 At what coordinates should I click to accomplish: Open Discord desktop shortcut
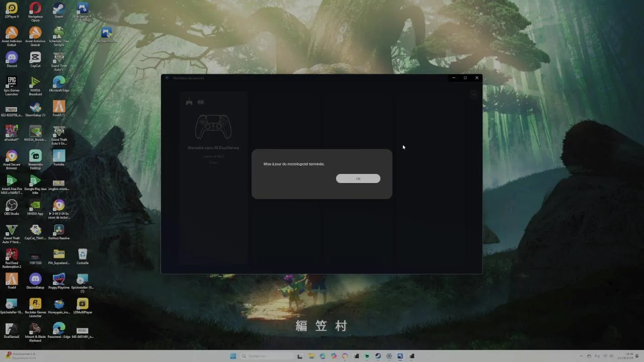point(12,60)
